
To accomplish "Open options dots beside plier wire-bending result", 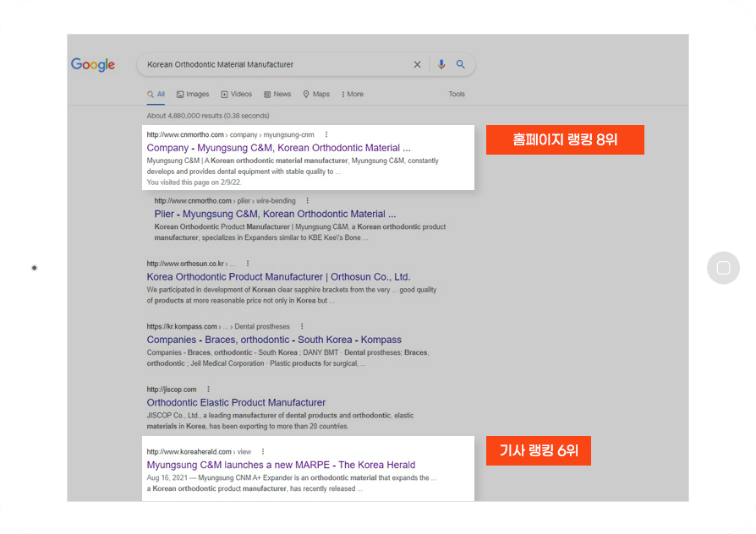I will pos(307,200).
